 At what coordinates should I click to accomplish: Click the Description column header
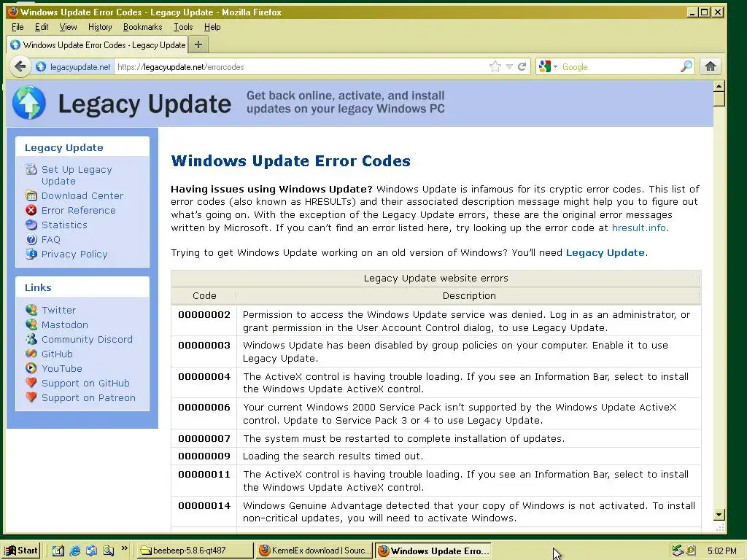[x=469, y=296]
